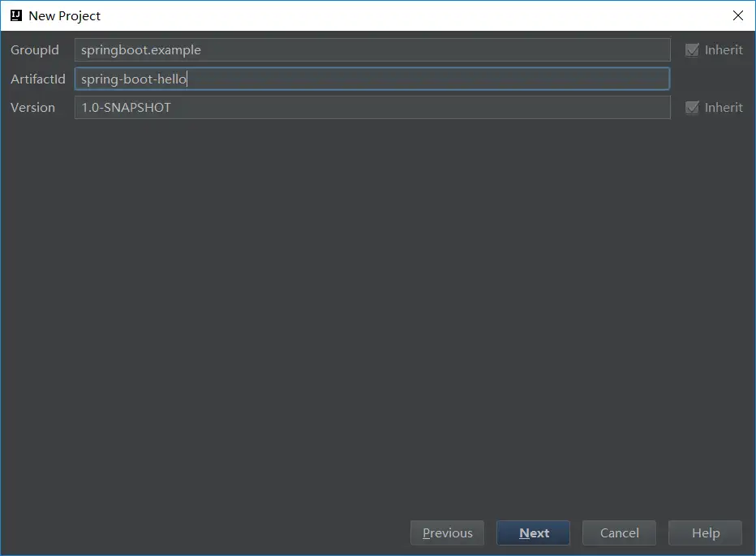The image size is (756, 556).
Task: Toggle the Inherit checkbox for GroupId
Action: 692,50
